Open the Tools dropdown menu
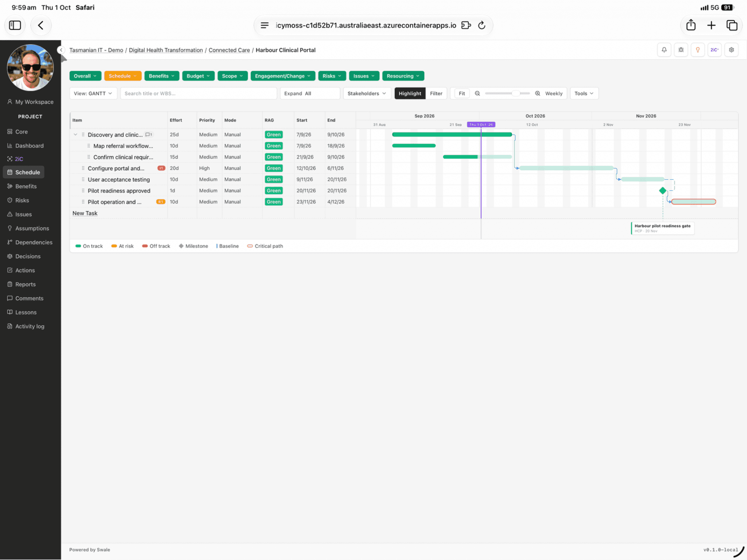747x560 pixels. 584,93
